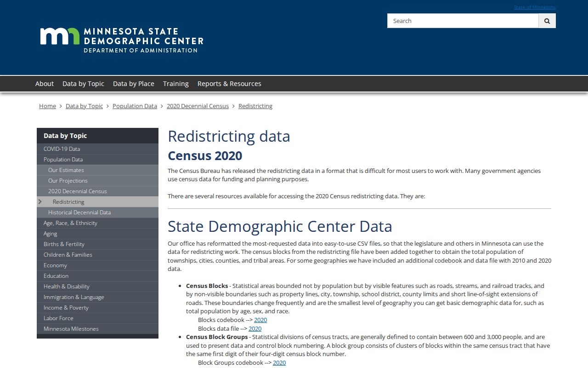Open the Training menu

[176, 84]
